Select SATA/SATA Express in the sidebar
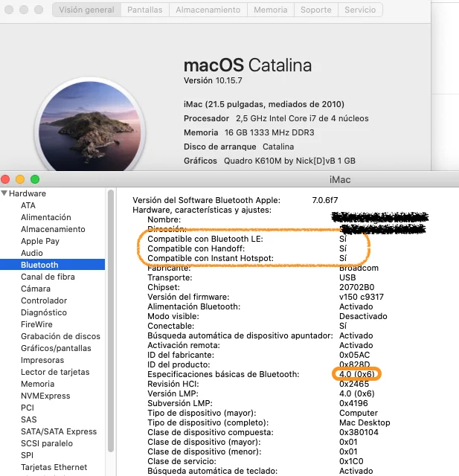This screenshot has width=459, height=476. tap(59, 431)
